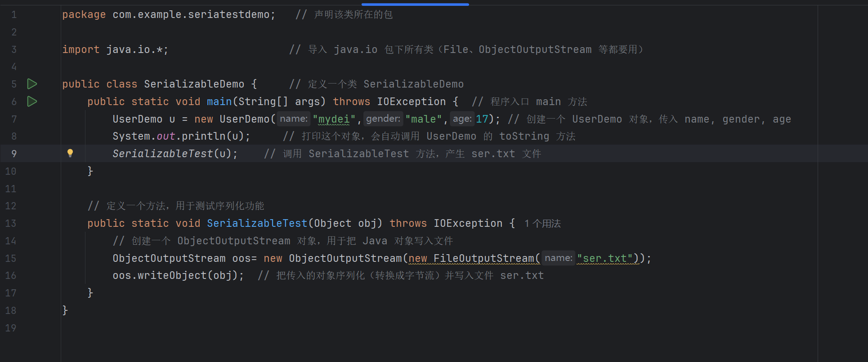Click 'SerializableDemo' class name on line 5
The height and width of the screenshot is (362, 868).
[194, 84]
